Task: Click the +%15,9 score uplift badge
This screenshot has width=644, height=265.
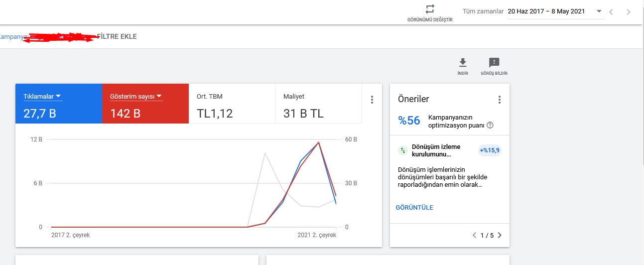Action: click(x=490, y=150)
